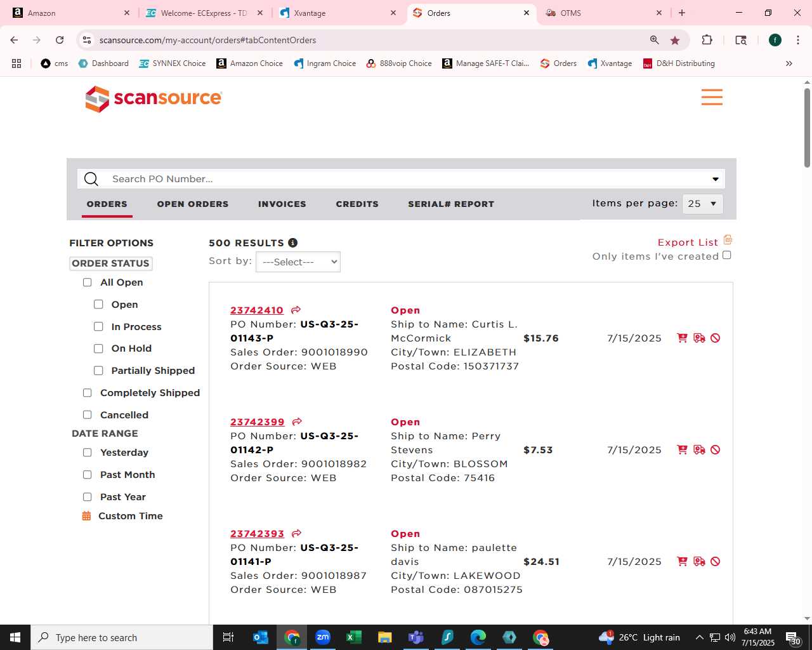812x650 pixels.
Task: Open the Ingram Choice bookmark
Action: (325, 63)
